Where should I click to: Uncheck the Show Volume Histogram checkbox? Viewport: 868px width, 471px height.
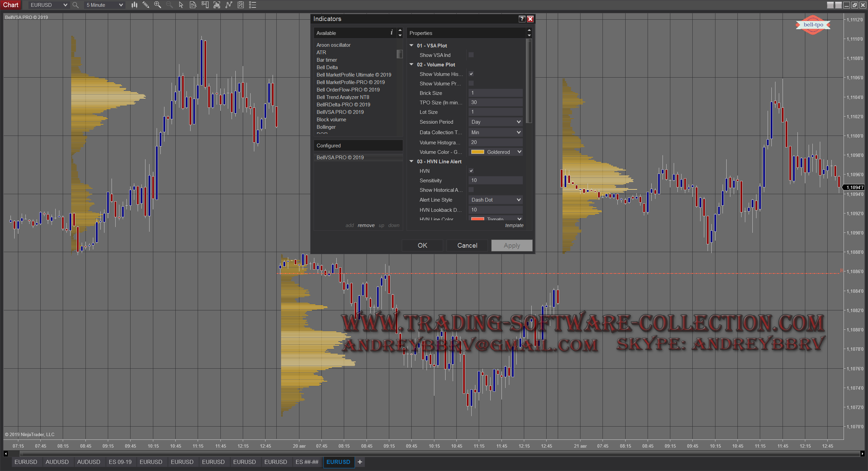pos(471,74)
